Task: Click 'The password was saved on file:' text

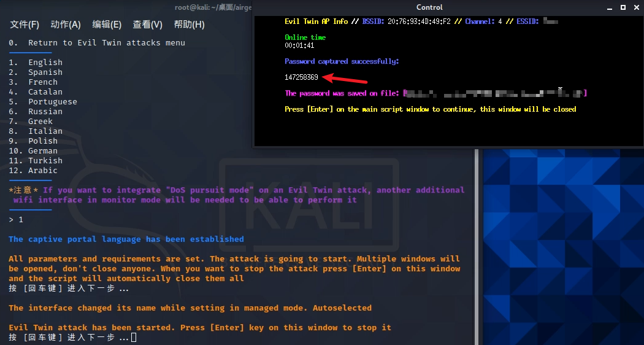Action: click(x=342, y=93)
